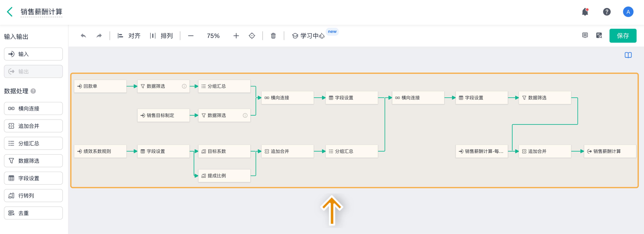This screenshot has width=644, height=234.
Task: Select the 输入 (Input) tool in the sidebar
Action: (33, 54)
